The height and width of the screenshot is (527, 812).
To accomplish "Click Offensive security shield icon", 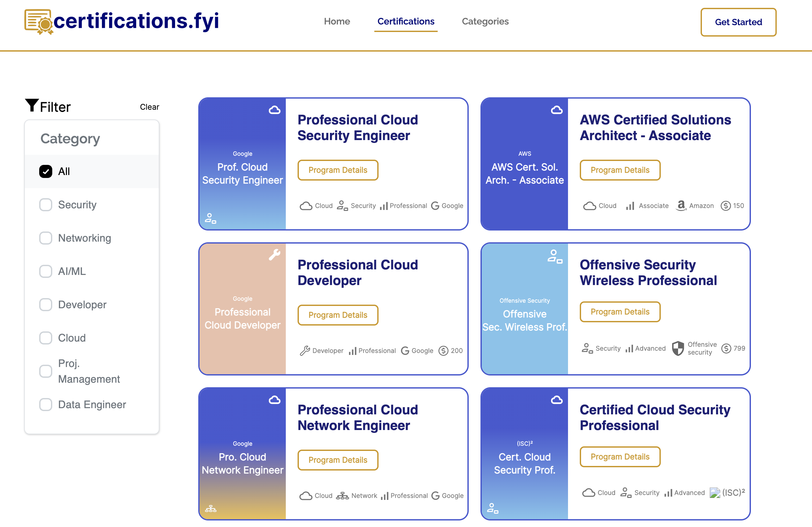I will pos(678,348).
